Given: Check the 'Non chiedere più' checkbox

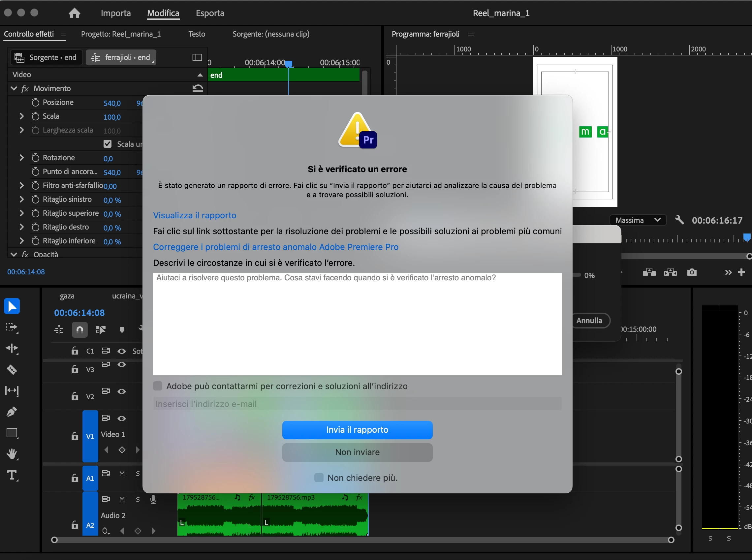Looking at the screenshot, I should coord(319,478).
